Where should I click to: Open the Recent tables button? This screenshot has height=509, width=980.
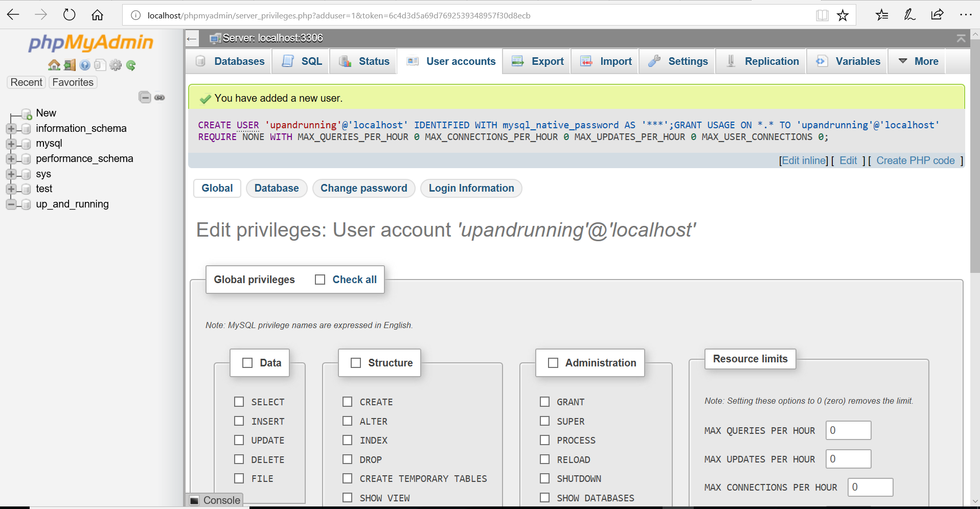[27, 82]
